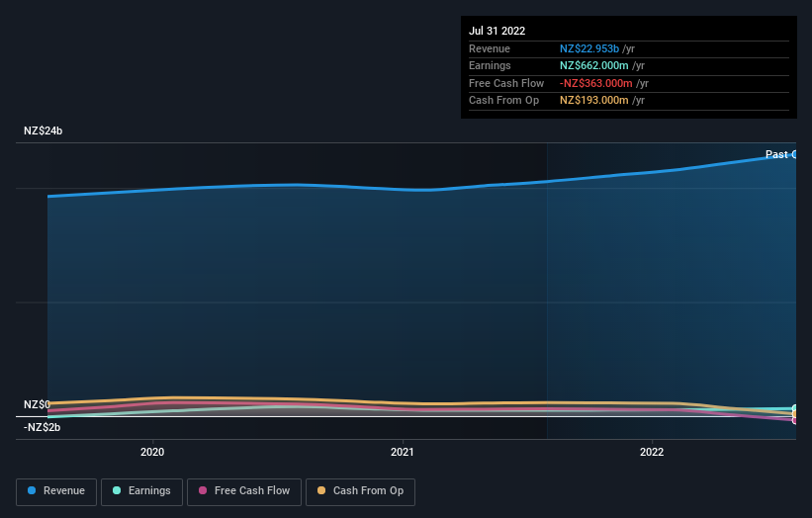812x518 pixels.
Task: Click the 2020 x-axis label
Action: point(152,452)
